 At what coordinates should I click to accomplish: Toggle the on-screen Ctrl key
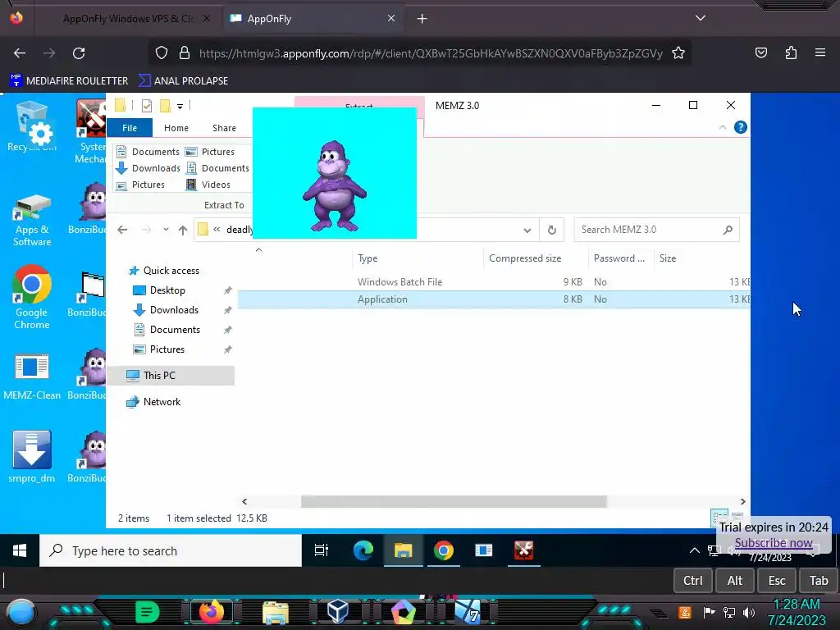pyautogui.click(x=692, y=581)
